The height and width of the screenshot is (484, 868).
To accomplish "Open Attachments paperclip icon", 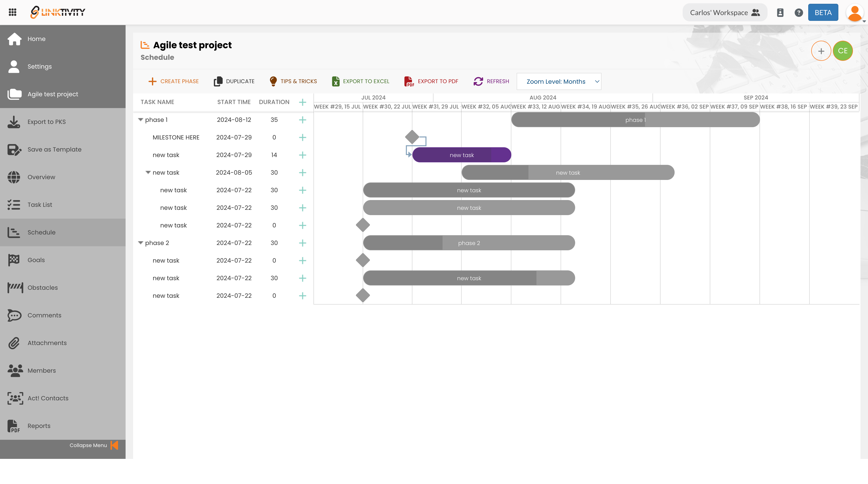I will coord(14,343).
